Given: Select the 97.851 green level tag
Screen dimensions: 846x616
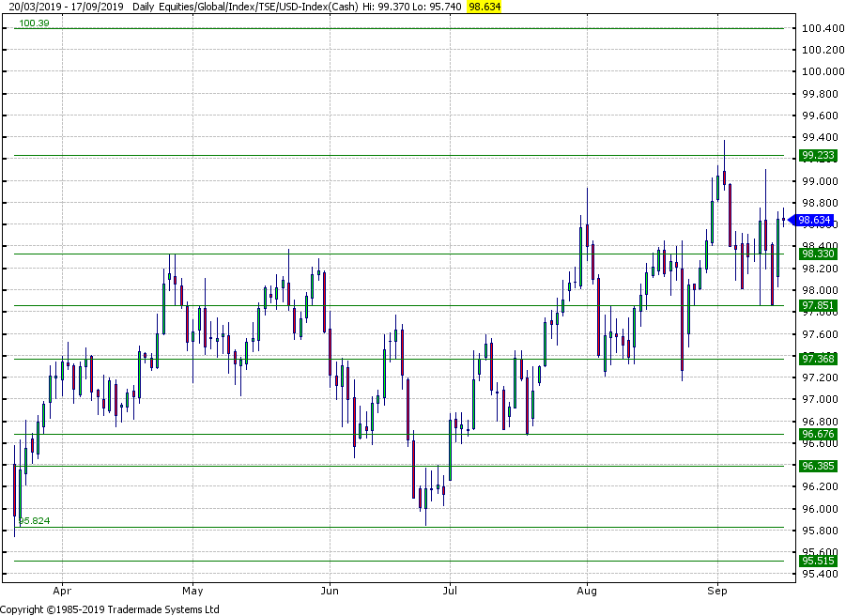Looking at the screenshot, I should pos(818,306).
